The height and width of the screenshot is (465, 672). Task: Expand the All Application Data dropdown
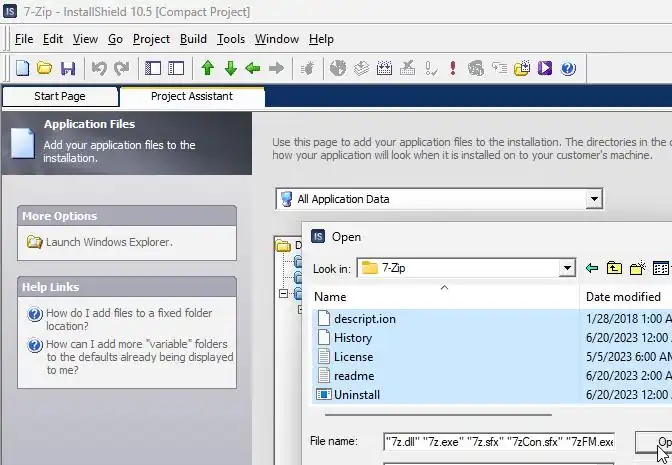594,199
